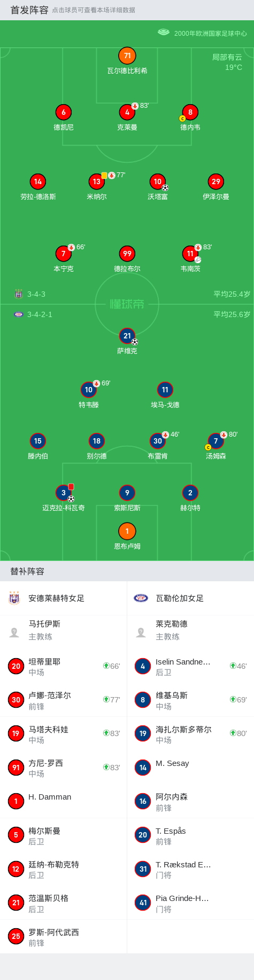Tap captain 德内韦 number 8 badge
Screen dimensions: 254x980
point(190,112)
